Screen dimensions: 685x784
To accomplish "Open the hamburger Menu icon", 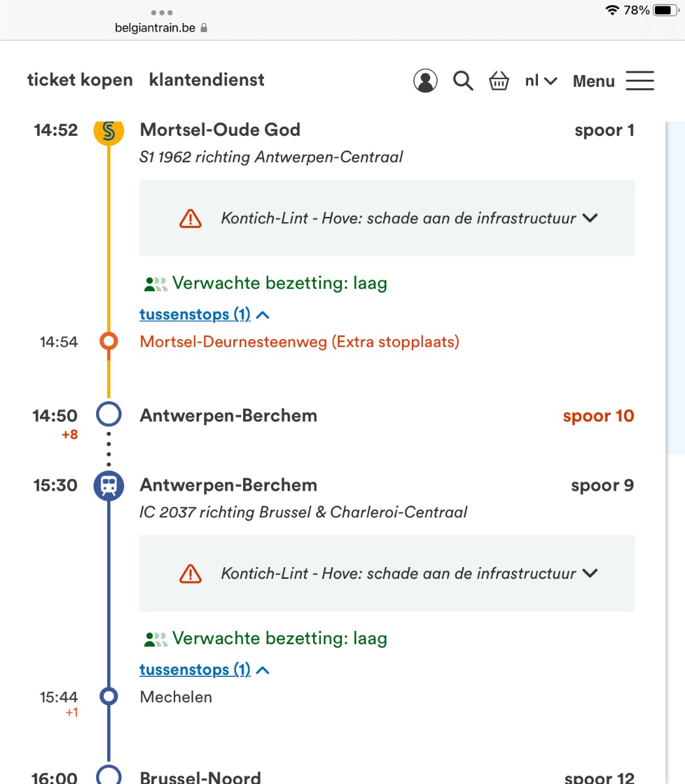I will click(x=639, y=81).
